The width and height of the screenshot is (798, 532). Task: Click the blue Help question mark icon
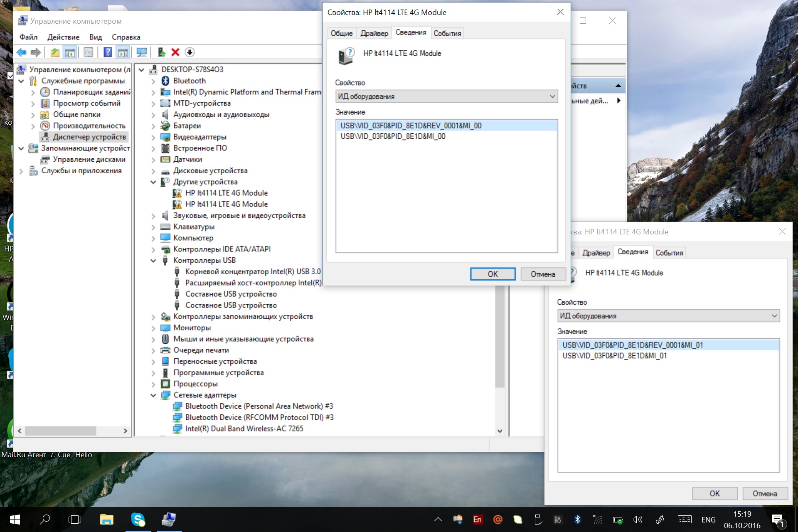[x=108, y=52]
